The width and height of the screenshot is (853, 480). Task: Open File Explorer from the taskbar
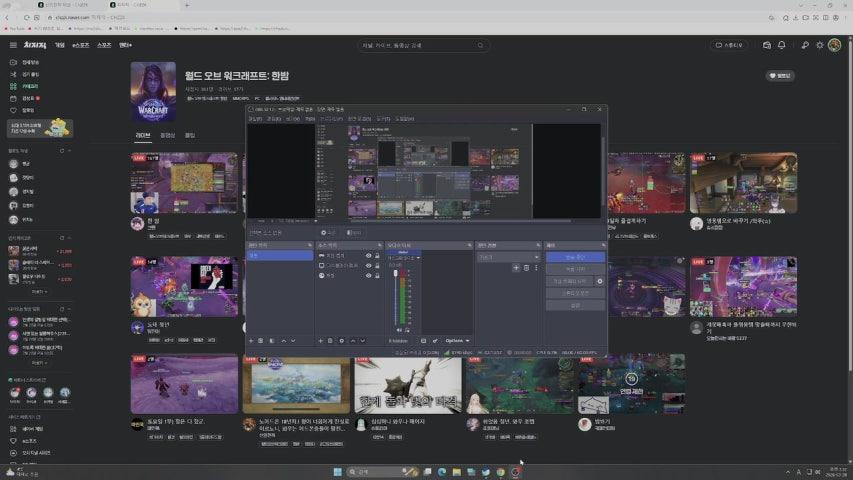(x=456, y=472)
